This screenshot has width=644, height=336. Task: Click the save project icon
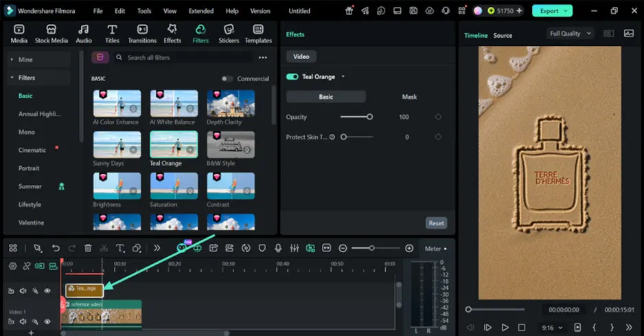[413, 11]
